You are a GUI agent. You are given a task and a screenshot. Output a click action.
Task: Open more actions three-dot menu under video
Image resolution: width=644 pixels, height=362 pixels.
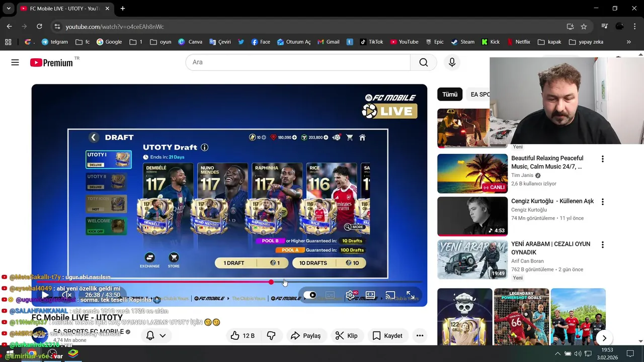coord(420,336)
